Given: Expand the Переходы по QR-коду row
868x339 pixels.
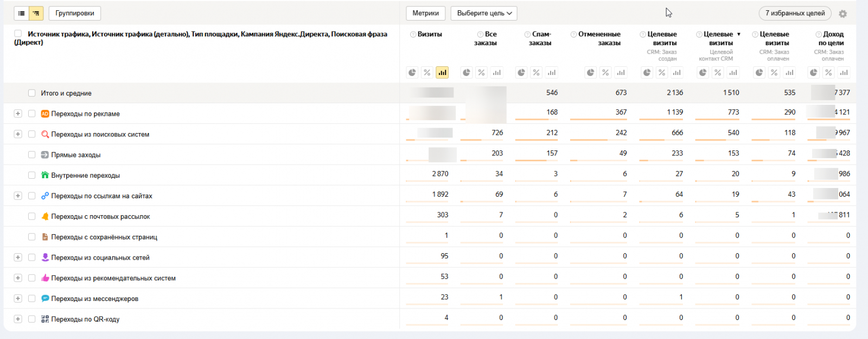Looking at the screenshot, I should [18, 319].
